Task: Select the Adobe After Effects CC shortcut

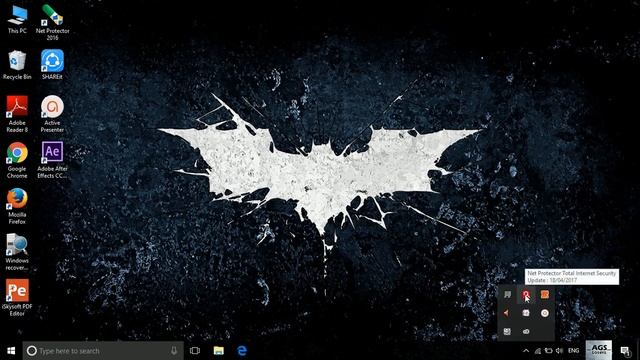Action: (52, 160)
